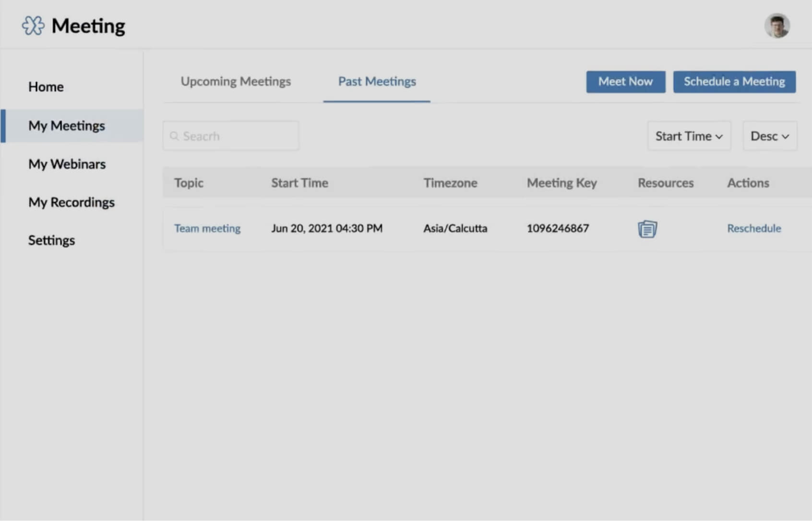Click Reschedule for the Team meeting
The height and width of the screenshot is (521, 812).
tap(753, 228)
